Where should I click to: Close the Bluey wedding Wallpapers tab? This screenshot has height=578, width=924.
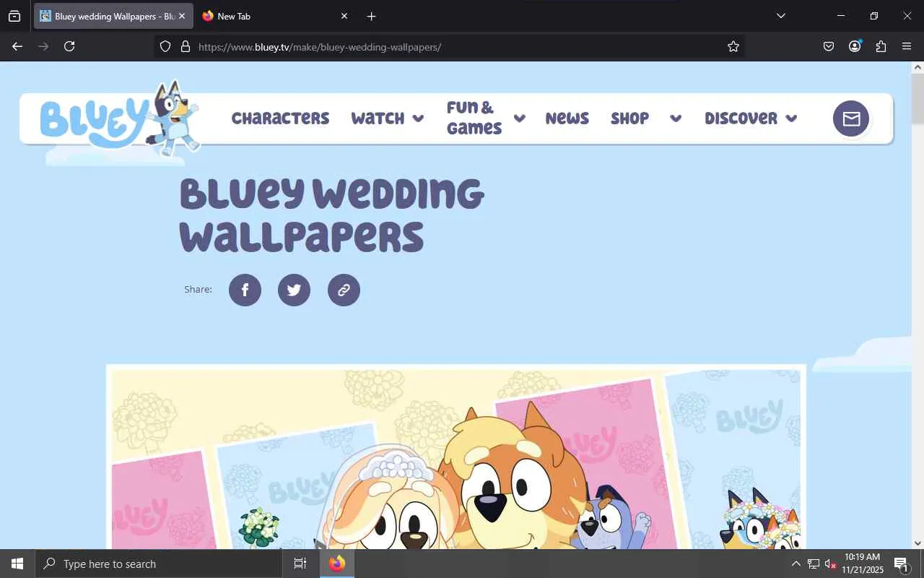pyautogui.click(x=182, y=16)
